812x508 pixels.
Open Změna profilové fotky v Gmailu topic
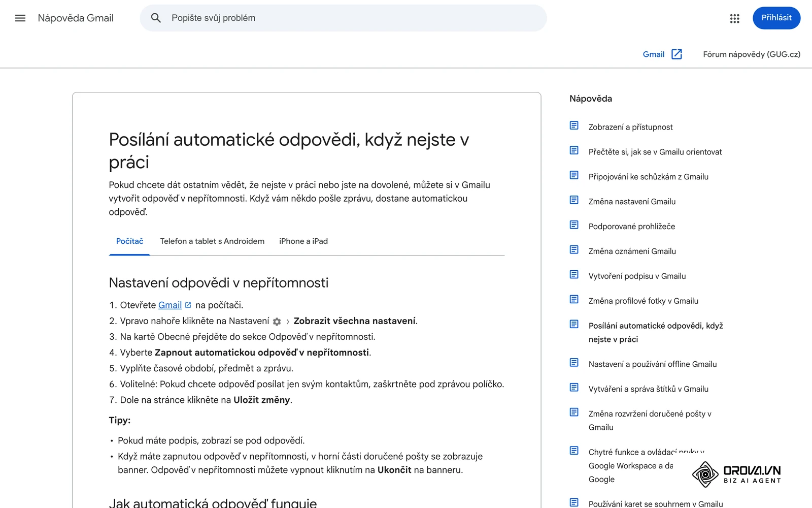click(643, 301)
